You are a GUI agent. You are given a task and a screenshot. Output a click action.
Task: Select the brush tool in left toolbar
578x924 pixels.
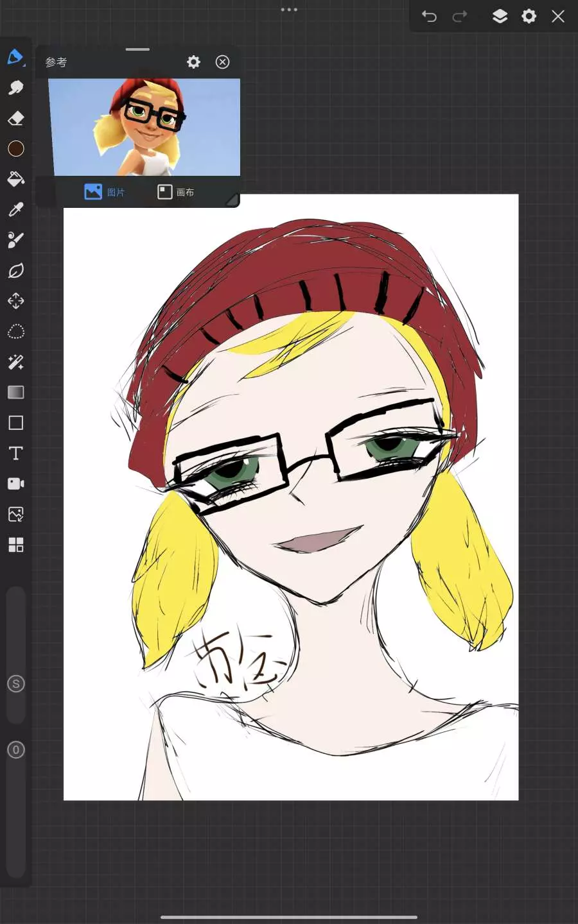pos(15,57)
